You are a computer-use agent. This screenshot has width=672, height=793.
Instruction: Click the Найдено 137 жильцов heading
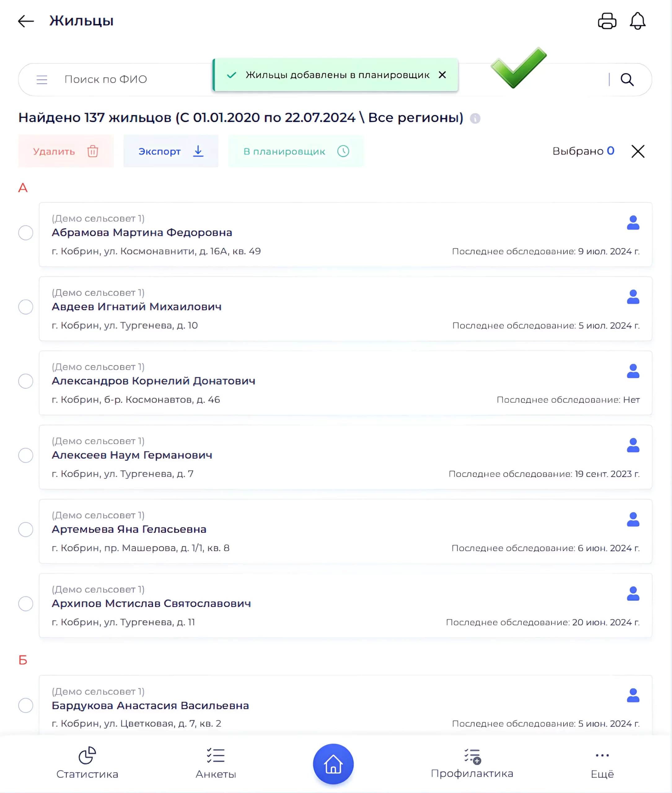241,118
